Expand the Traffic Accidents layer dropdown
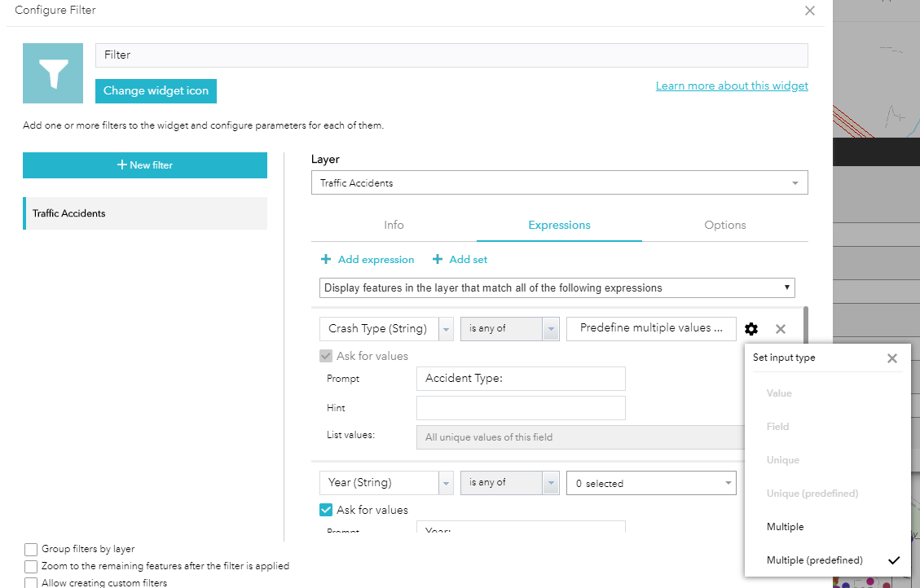Screen dimensions: 920x588 [795, 183]
